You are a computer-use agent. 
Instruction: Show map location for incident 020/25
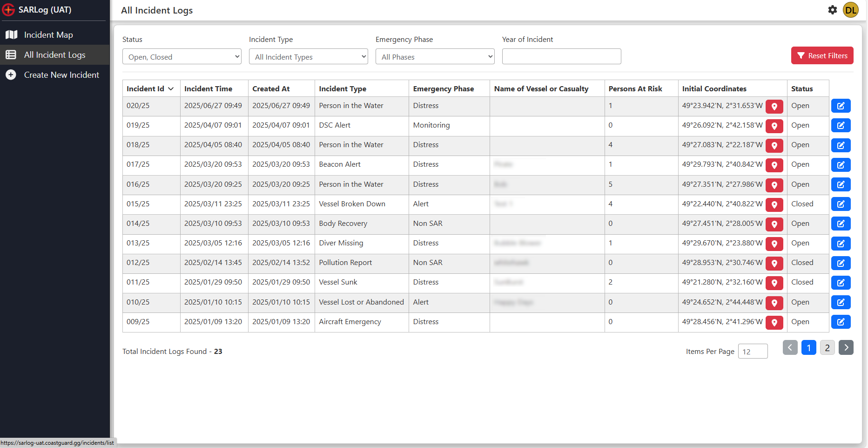point(774,106)
